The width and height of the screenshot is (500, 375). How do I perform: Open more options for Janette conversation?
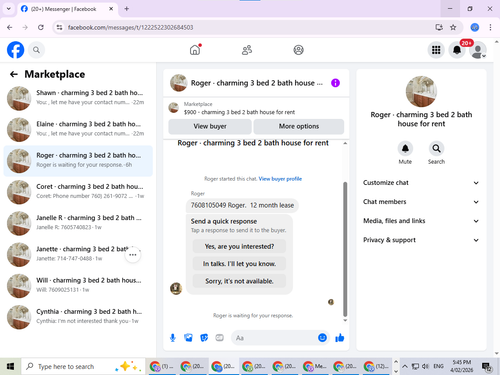pyautogui.click(x=133, y=255)
